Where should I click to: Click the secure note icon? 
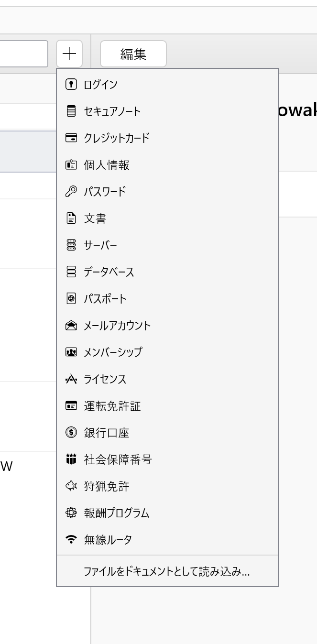coord(71,111)
